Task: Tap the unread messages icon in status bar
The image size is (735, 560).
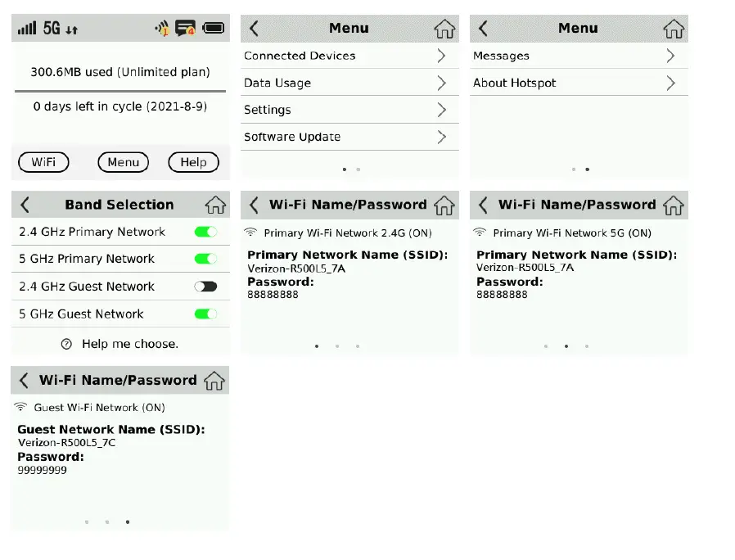Action: click(185, 29)
